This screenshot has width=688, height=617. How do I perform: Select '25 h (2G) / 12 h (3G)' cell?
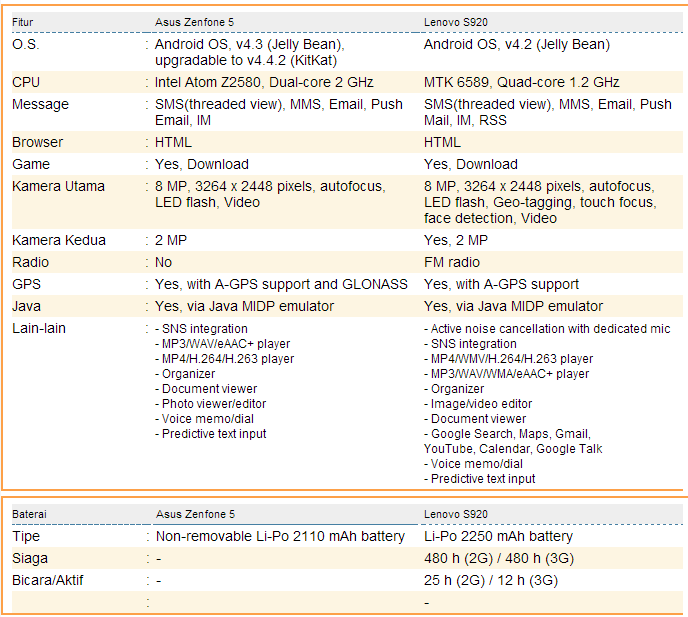[491, 581]
